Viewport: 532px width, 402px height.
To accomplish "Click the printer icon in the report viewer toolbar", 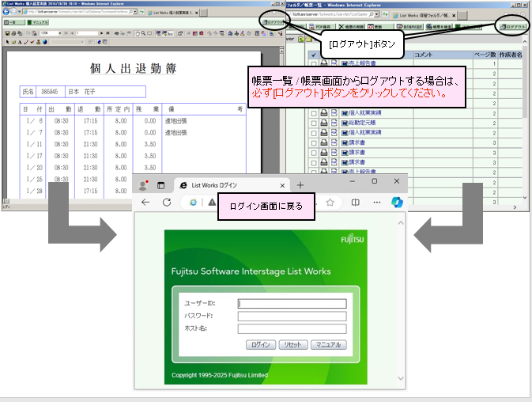I will point(13,33).
